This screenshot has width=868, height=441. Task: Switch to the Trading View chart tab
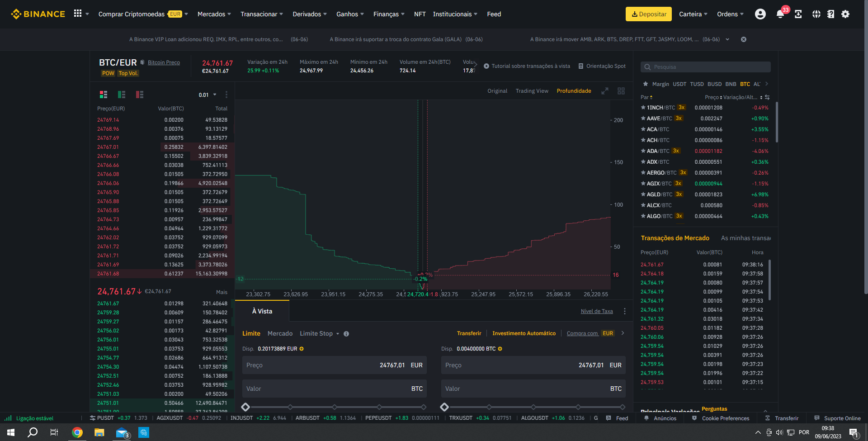coord(532,91)
